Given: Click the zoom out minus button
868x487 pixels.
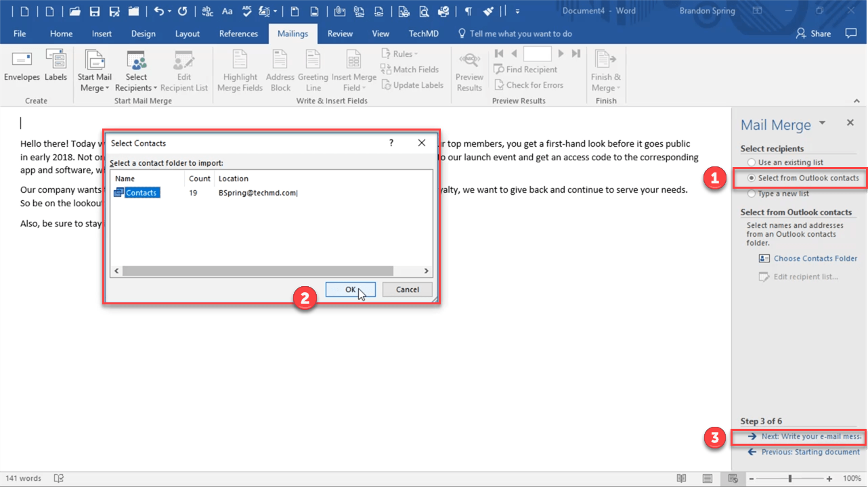Looking at the screenshot, I should pyautogui.click(x=751, y=478).
